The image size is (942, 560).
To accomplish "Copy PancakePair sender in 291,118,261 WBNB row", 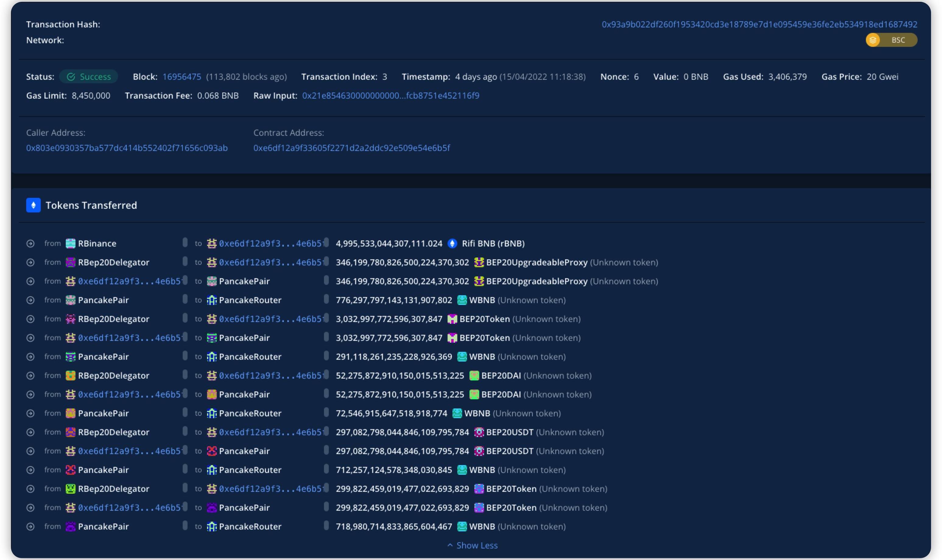I will (x=185, y=355).
